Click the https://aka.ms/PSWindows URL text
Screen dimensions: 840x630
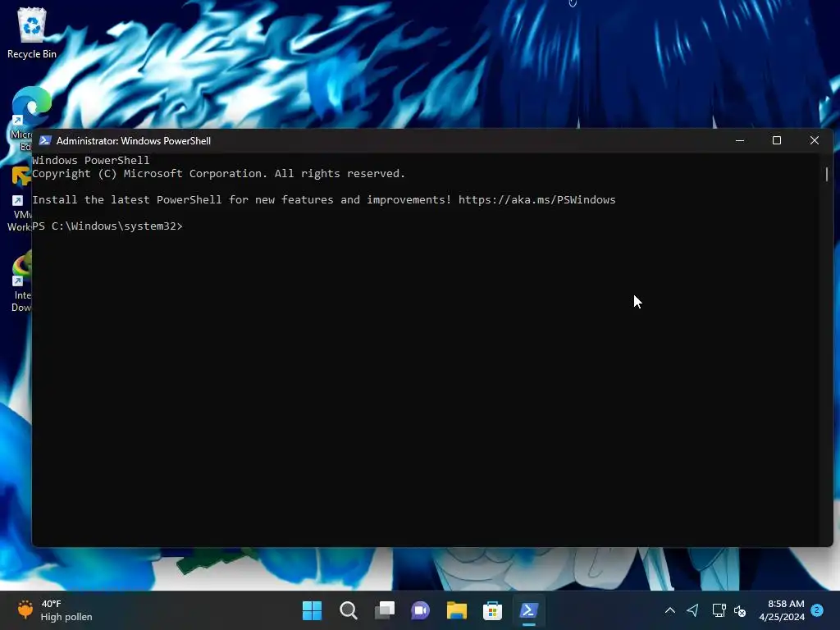pyautogui.click(x=536, y=200)
